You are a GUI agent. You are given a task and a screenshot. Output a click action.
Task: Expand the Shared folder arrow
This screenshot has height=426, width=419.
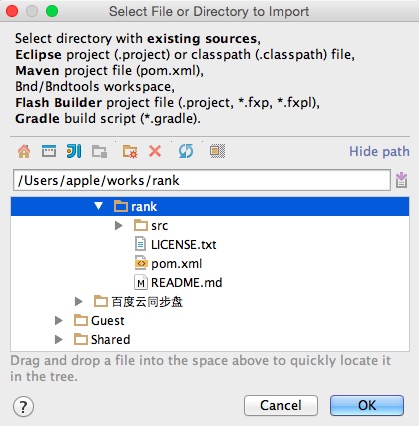tap(58, 340)
